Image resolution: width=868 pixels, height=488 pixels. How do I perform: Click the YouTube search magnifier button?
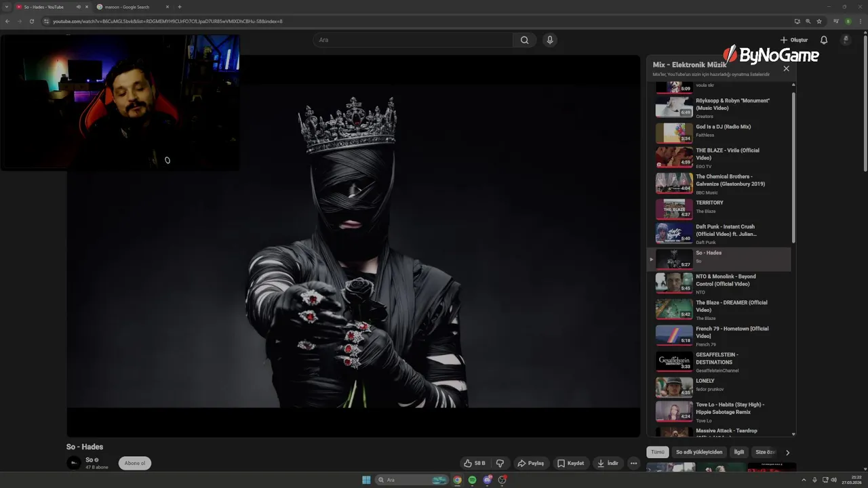click(524, 40)
